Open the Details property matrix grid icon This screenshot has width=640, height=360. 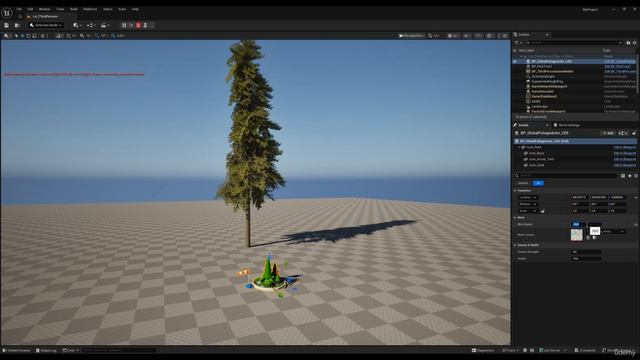point(623,176)
